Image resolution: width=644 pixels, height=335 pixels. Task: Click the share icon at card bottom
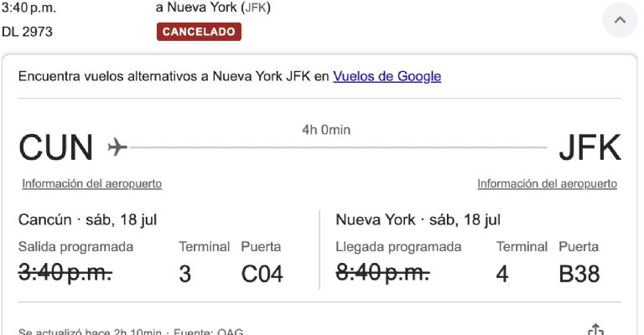(595, 329)
